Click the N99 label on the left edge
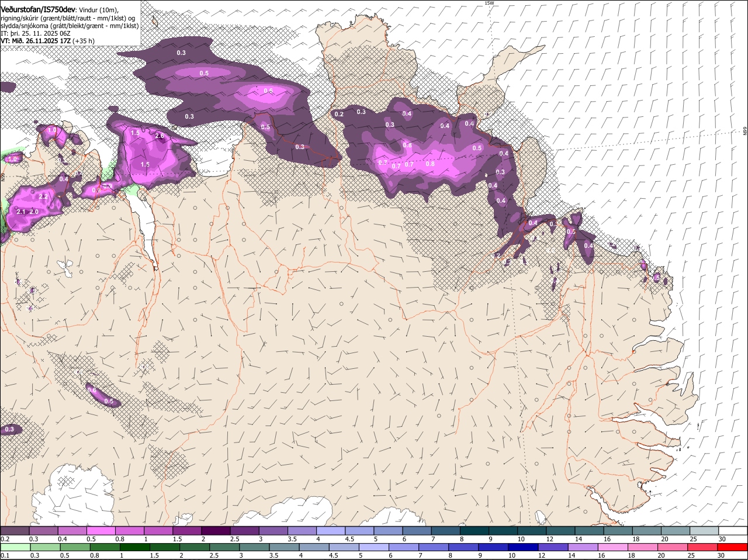This screenshot has height=560, width=748. (3, 176)
